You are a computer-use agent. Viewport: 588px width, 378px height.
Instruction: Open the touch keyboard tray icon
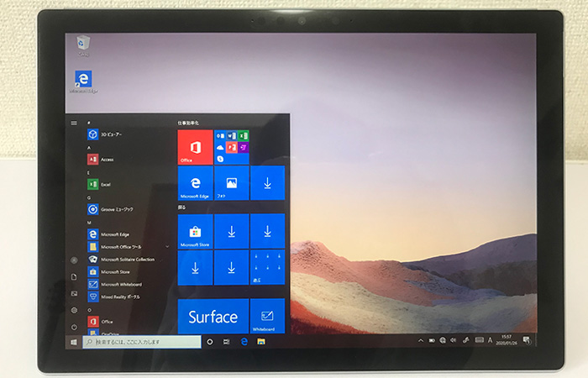click(480, 339)
